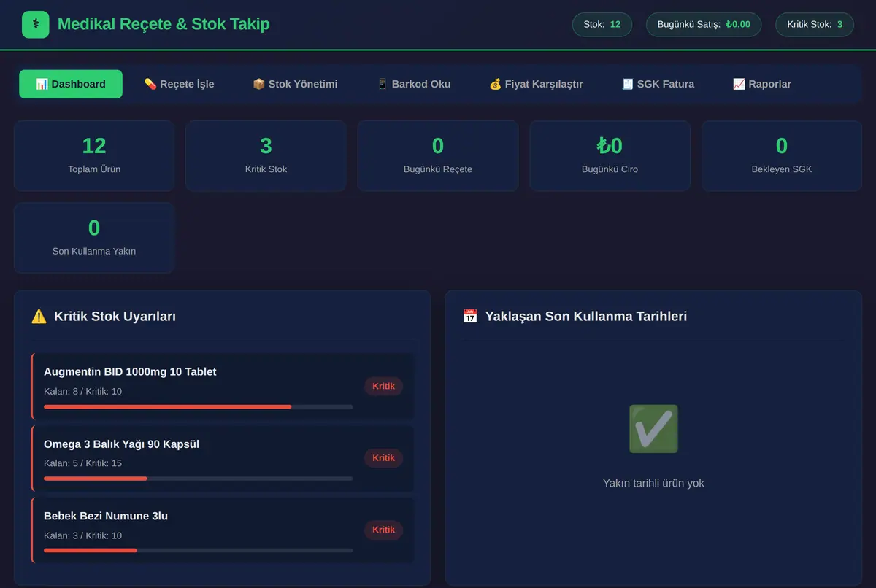This screenshot has width=876, height=588.
Task: Open the Bugünkü Ciro stat card
Action: click(610, 156)
